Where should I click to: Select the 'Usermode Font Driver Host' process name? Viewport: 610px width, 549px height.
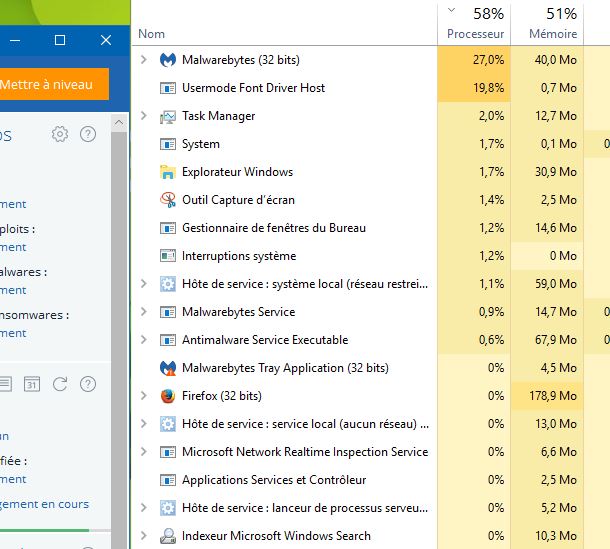click(x=253, y=88)
